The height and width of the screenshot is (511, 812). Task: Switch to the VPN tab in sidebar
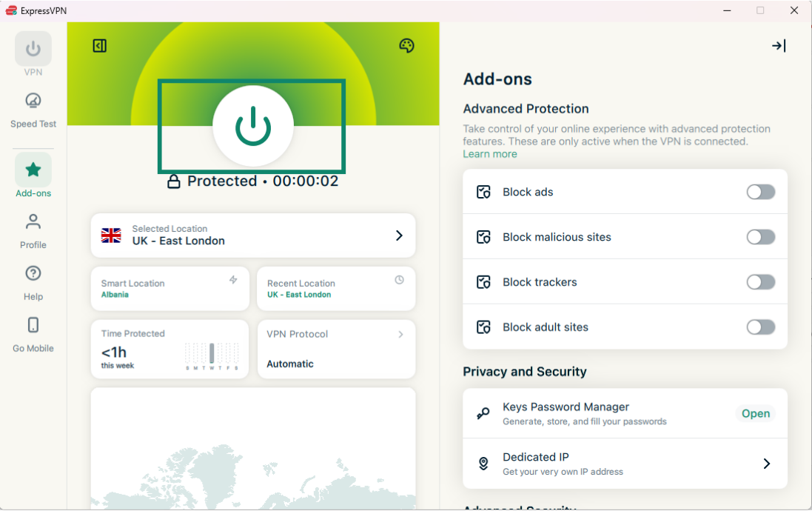pos(33,50)
